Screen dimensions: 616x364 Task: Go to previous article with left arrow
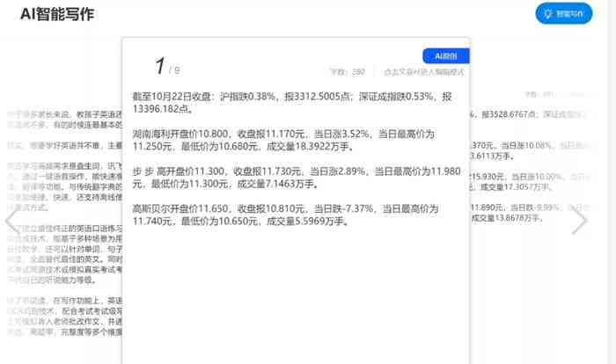[x=11, y=221]
